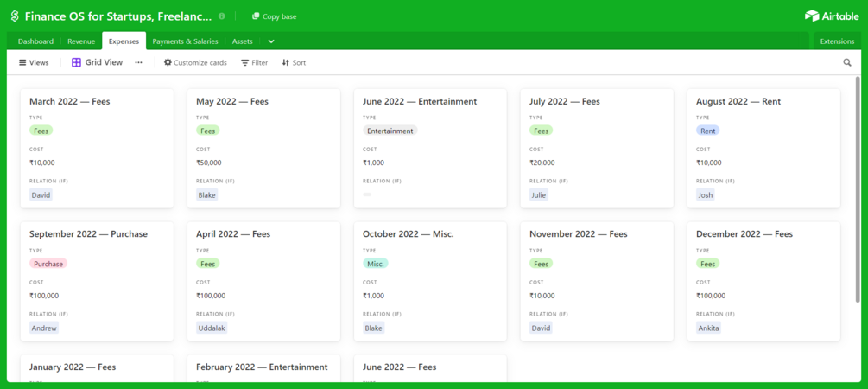Open Customize cards settings
Viewport: 868px width, 389px height.
click(195, 62)
